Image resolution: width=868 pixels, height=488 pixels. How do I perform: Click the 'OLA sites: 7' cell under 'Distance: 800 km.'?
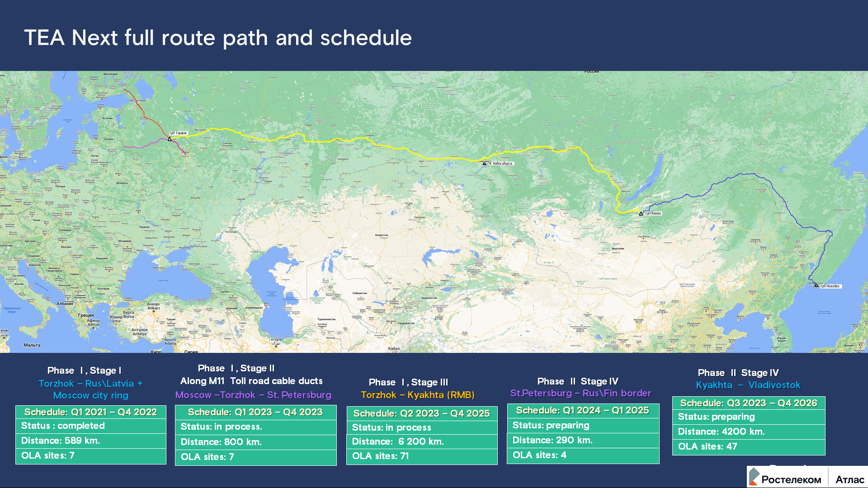coord(256,457)
